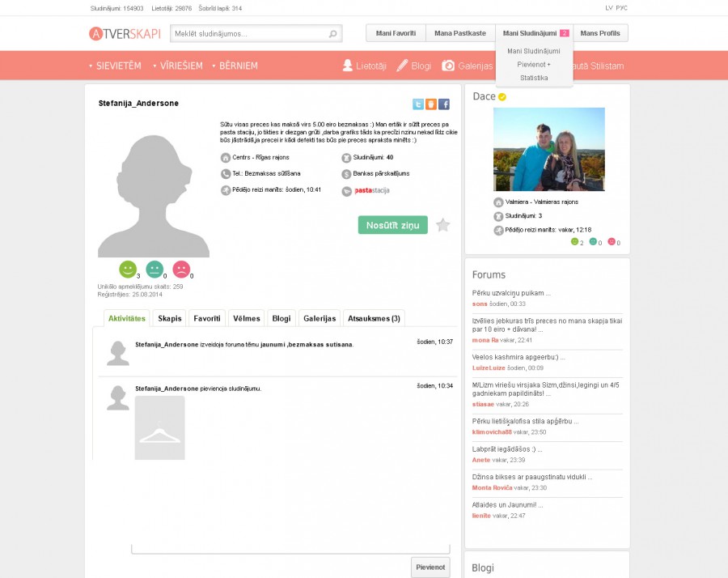The image size is (728, 578).
Task: Choose Pievienot + from the dropdown menu
Action: point(534,64)
